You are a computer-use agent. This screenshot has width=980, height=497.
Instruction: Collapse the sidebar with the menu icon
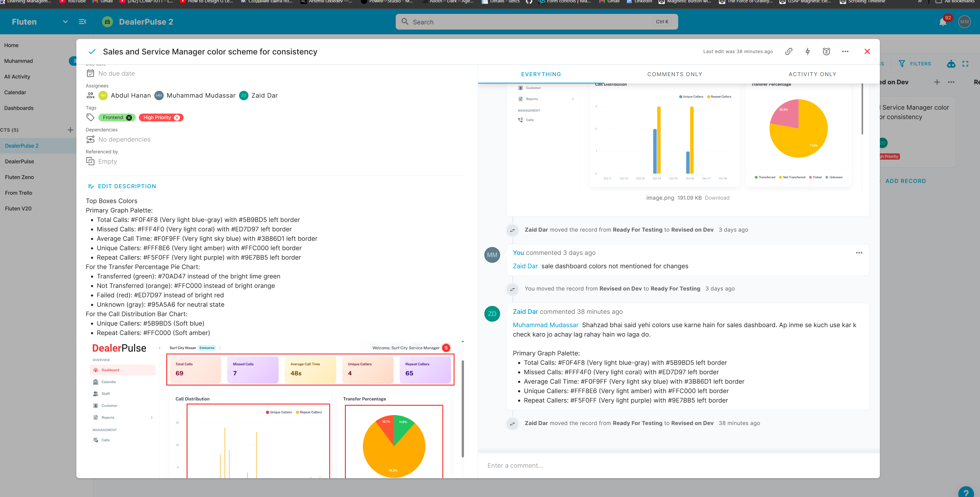pyautogui.click(x=82, y=22)
